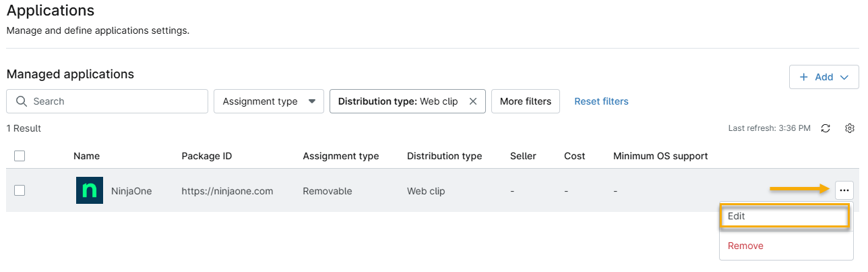
Task: Open the Add dropdown button
Action: (824, 77)
